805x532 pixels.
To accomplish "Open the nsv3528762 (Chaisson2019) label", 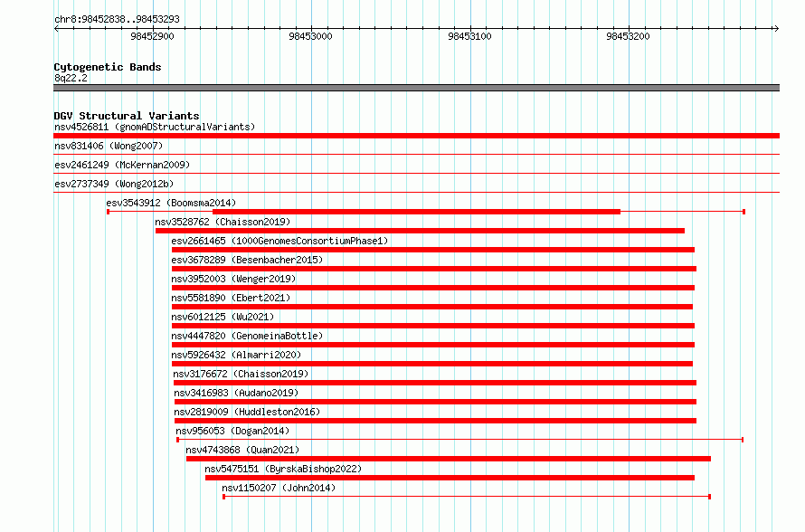I will coord(223,222).
